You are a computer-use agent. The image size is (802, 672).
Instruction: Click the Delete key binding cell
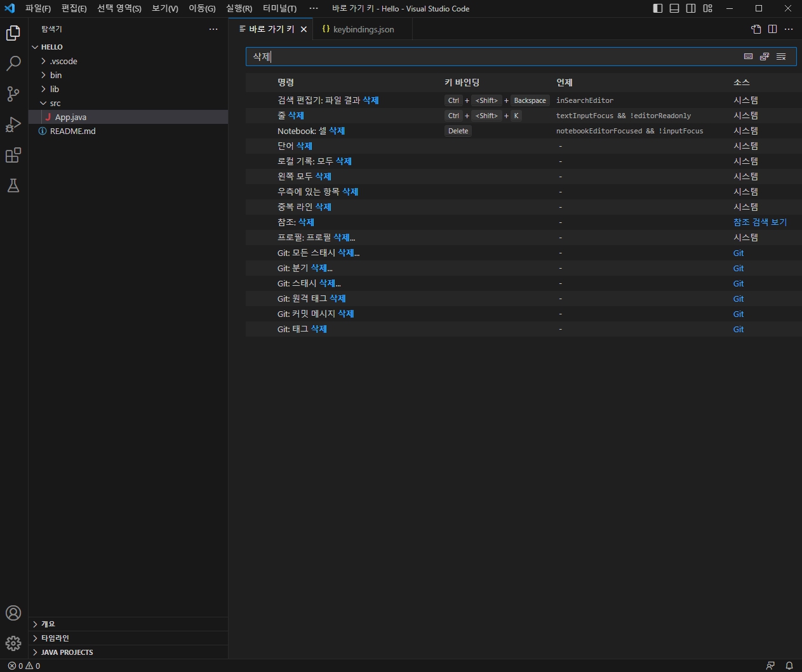click(x=458, y=131)
